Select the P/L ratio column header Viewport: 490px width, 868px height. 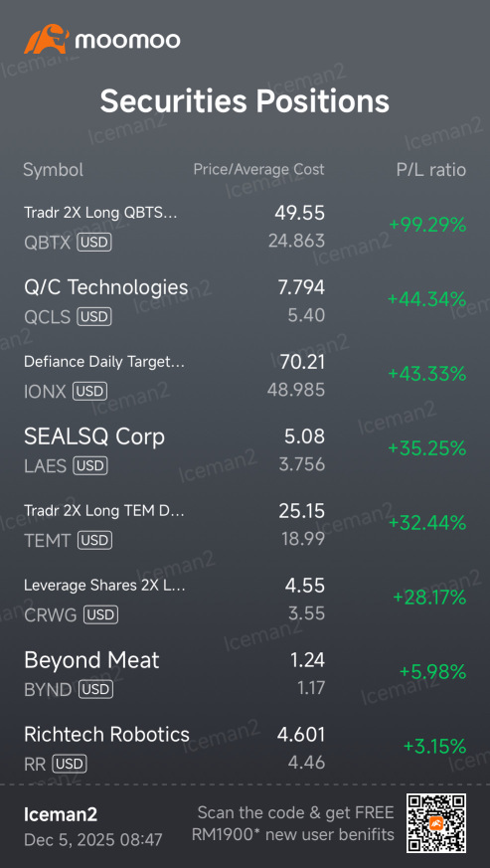click(431, 170)
